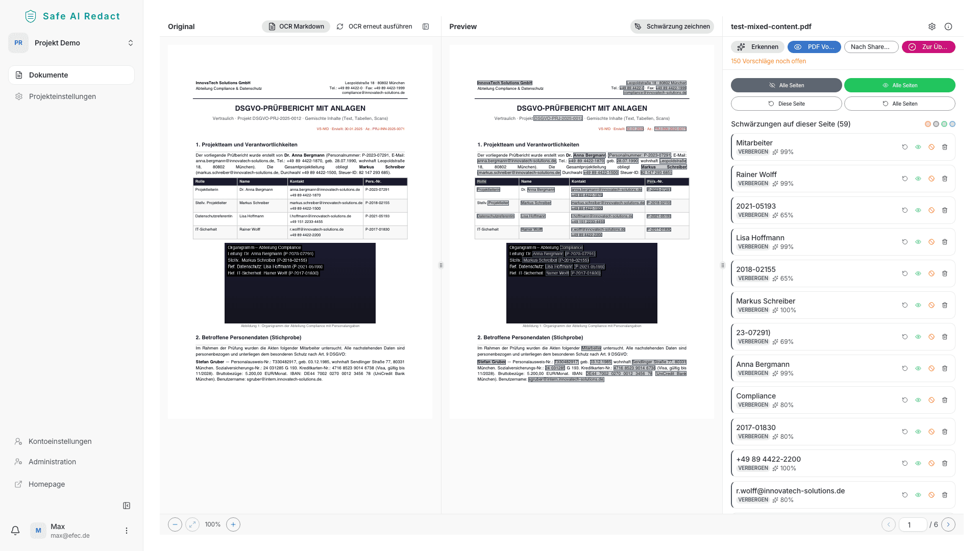Viewport: 980px width, 551px height.
Task: Show all pages with green Alle Seiten
Action: (x=899, y=85)
